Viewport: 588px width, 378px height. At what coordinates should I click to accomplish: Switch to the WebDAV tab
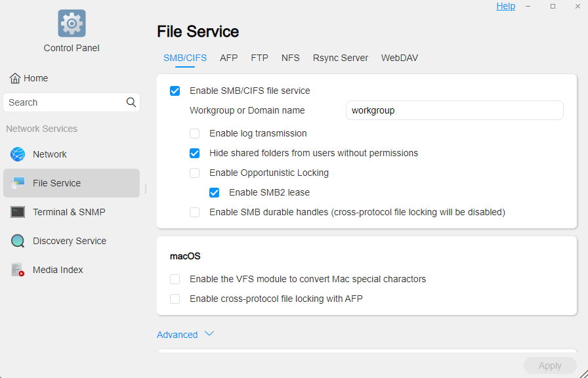point(399,58)
